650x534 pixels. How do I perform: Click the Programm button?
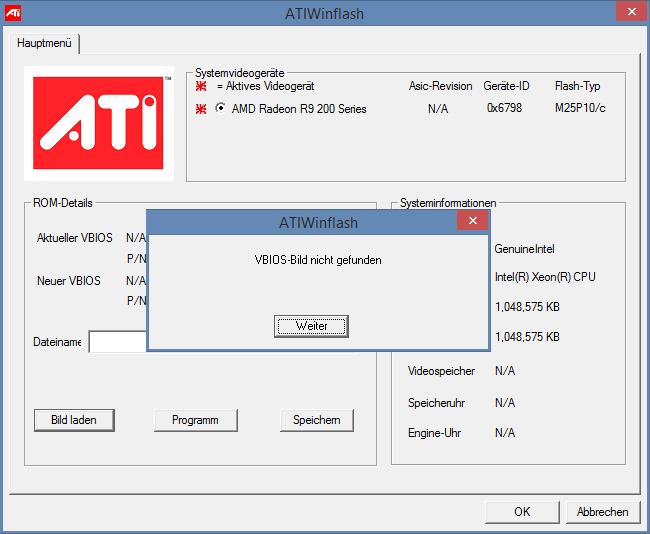(196, 420)
